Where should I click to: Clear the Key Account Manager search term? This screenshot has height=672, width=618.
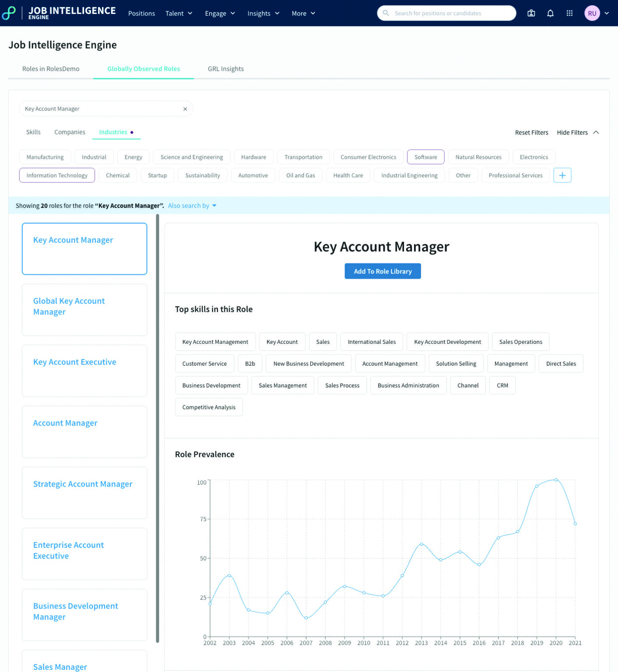[x=185, y=108]
